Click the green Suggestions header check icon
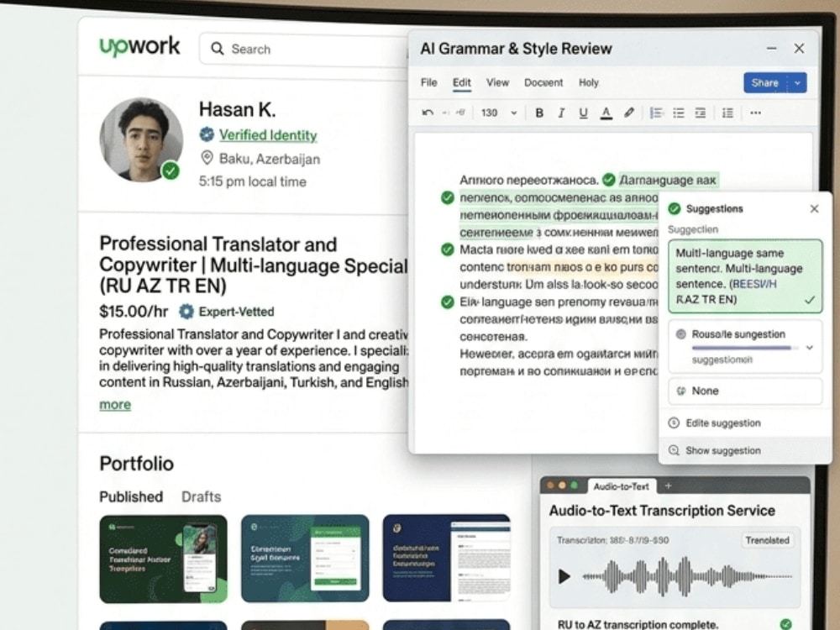Image resolution: width=840 pixels, height=630 pixels. [x=675, y=208]
